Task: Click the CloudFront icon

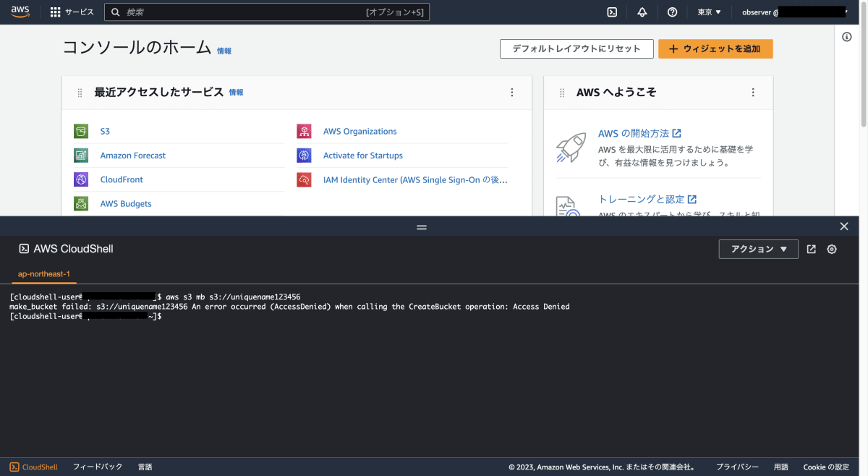Action: coord(81,179)
